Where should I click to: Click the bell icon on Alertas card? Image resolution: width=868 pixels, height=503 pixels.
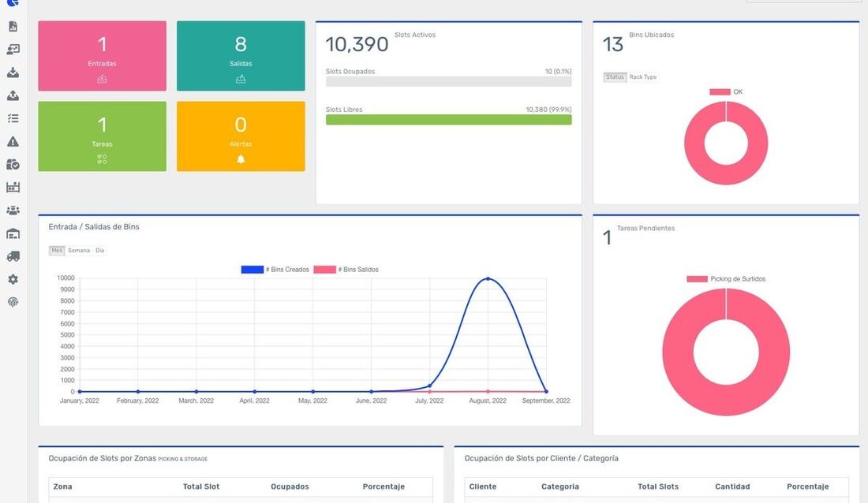pos(240,159)
